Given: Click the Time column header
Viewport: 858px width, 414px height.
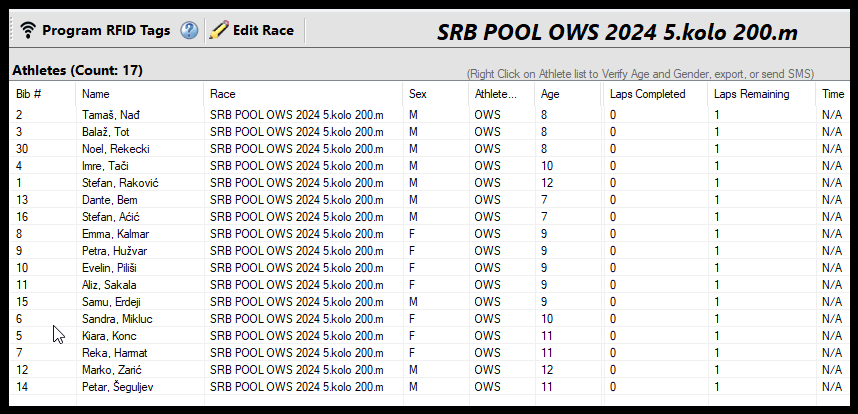Looking at the screenshot, I should pos(832,94).
